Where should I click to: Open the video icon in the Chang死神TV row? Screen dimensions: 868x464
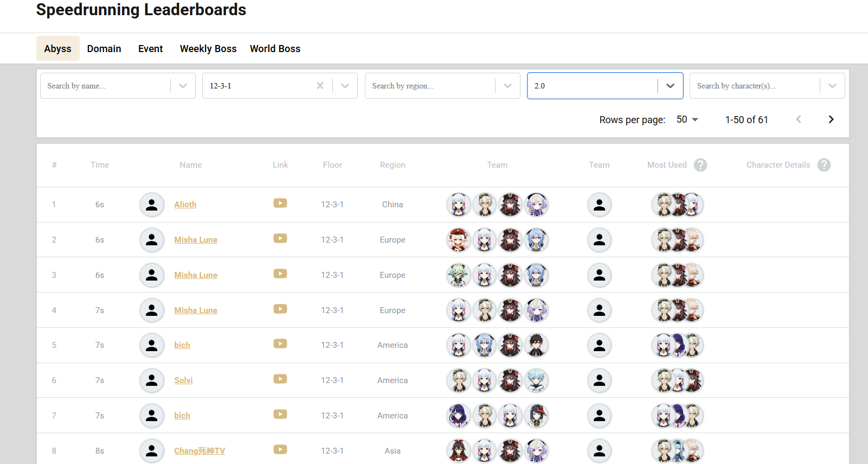280,449
